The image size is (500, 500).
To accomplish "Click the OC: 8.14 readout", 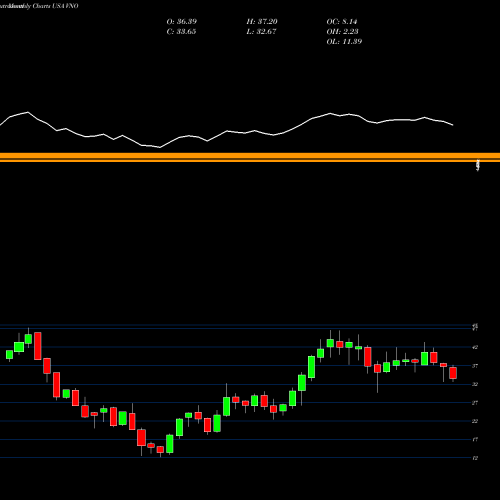I will (x=342, y=22).
